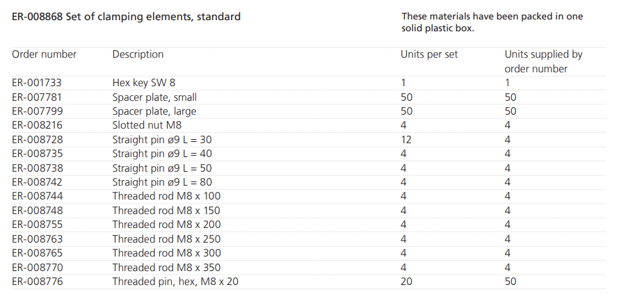This screenshot has width=644, height=301.
Task: Select the Spacer plate, large description
Action: (x=154, y=111)
